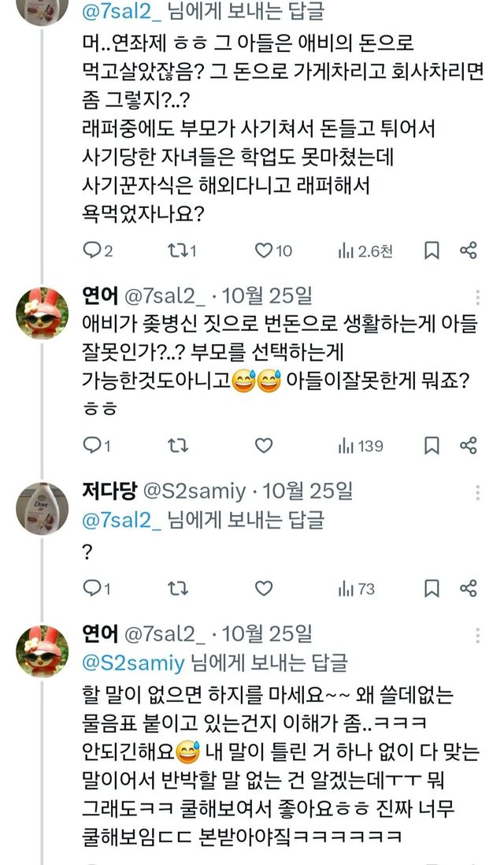Open 저다당's Dove bottle profile picture

(x=42, y=508)
